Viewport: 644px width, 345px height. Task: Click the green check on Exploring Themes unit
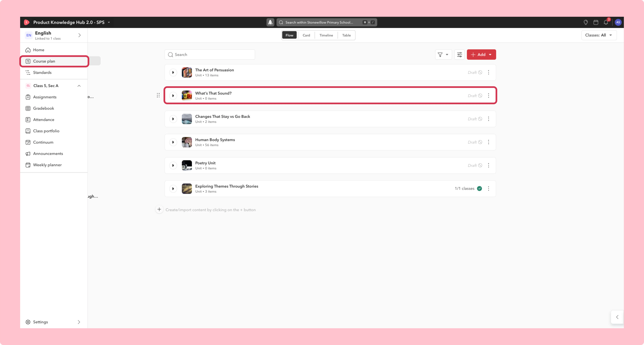(479, 189)
